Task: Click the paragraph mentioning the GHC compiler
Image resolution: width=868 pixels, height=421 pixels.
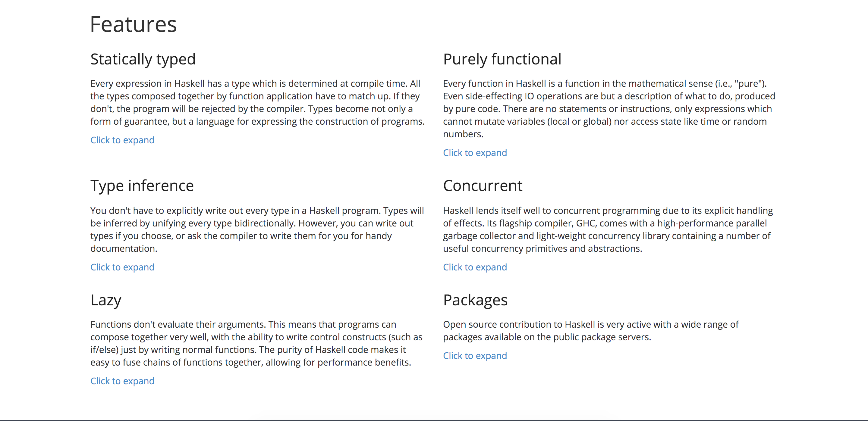Action: point(608,229)
